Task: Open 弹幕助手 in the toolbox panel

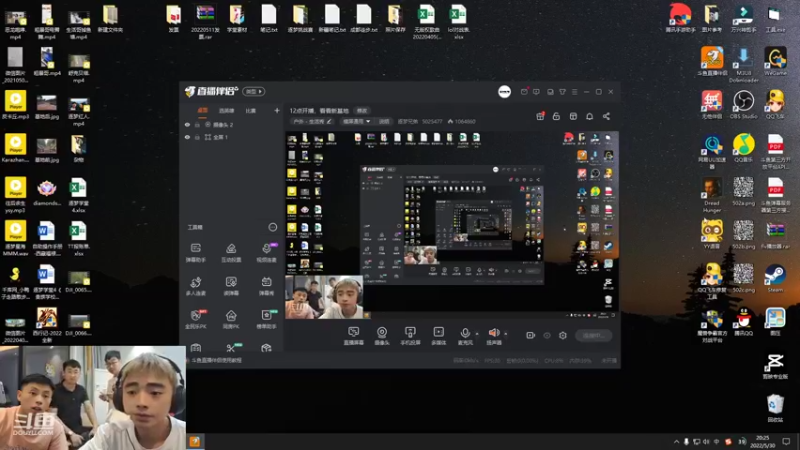Action: point(195,253)
